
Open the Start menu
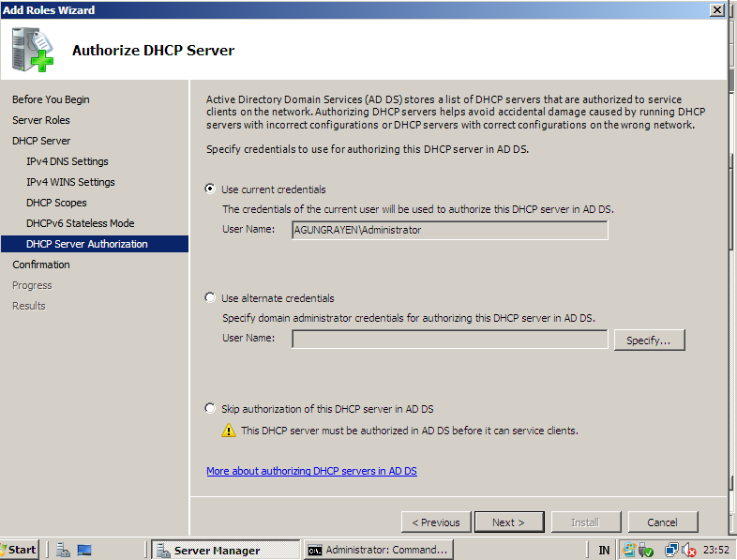pos(20,550)
